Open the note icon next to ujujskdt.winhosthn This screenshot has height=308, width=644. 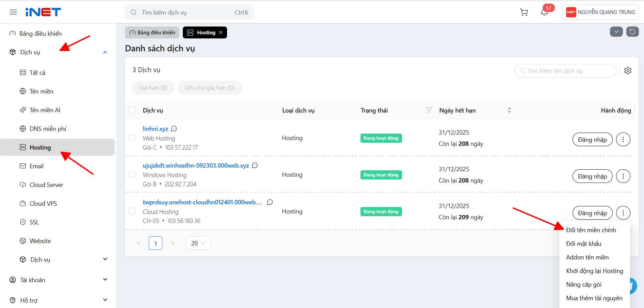255,165
